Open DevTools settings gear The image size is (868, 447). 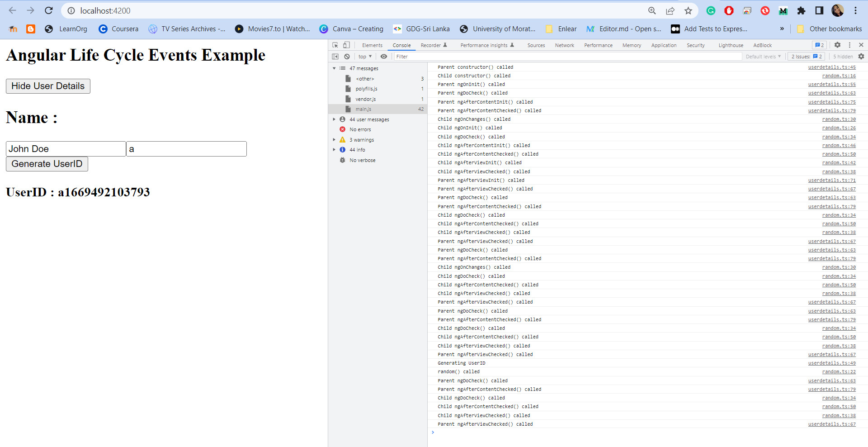(x=837, y=45)
